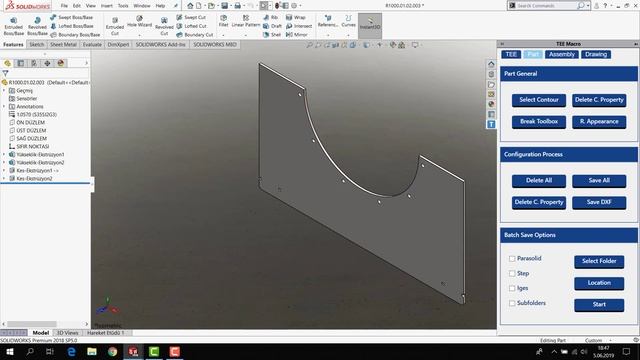Choose the Boundary Cut tool
This screenshot has height=360, width=640.
pyautogui.click(x=195, y=35)
